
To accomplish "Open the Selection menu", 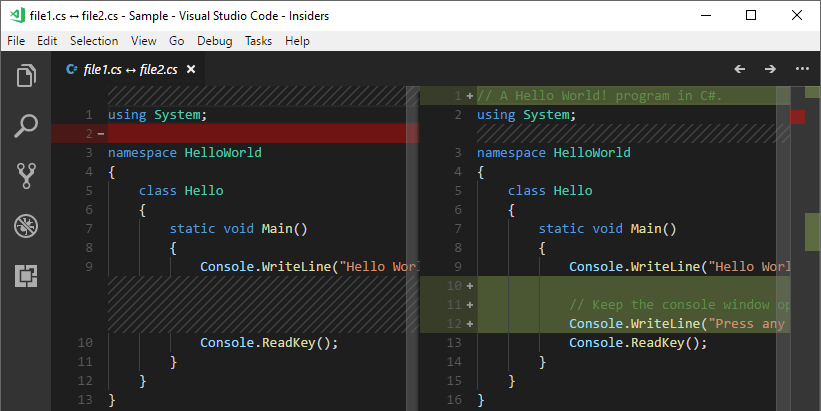I will (x=94, y=41).
